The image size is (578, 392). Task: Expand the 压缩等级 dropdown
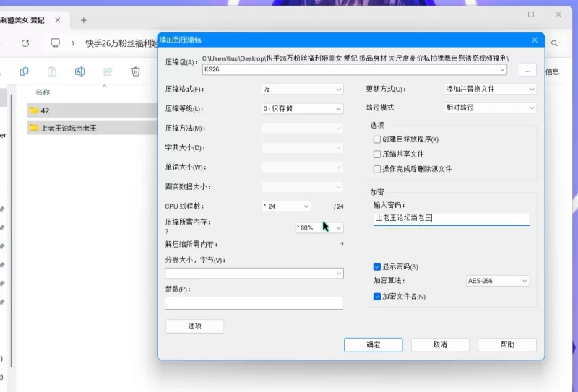[x=302, y=108]
